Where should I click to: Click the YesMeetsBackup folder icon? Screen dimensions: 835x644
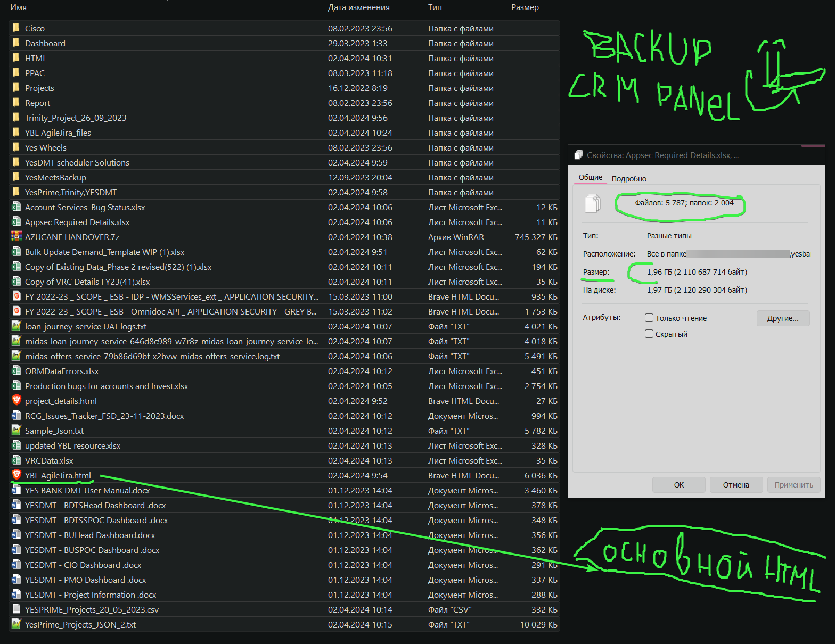click(16, 177)
